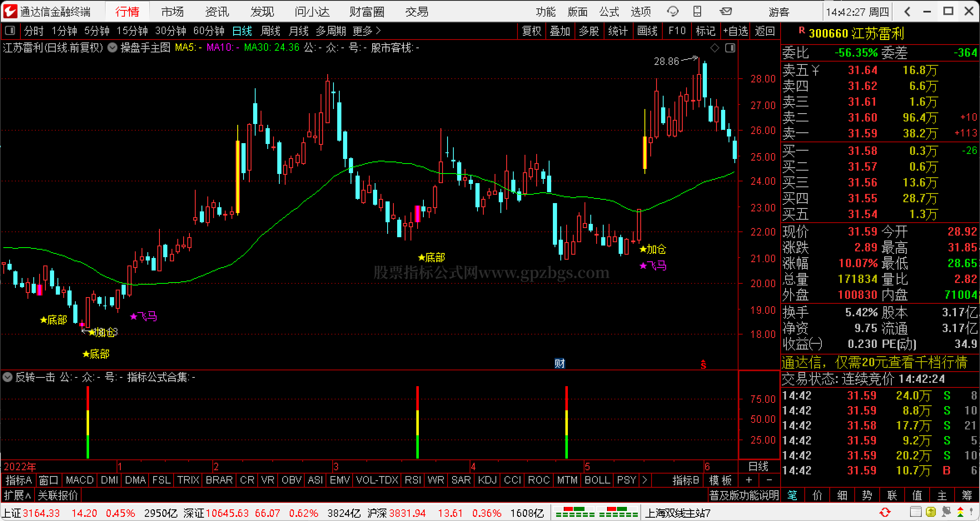Open the 公式 menu
This screenshot has height=521, width=980.
[x=609, y=12]
